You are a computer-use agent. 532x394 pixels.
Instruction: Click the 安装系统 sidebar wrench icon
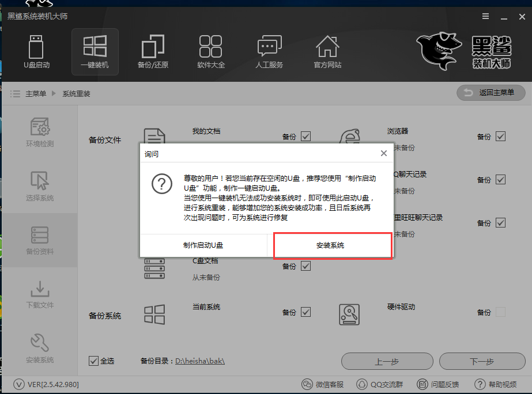tap(40, 343)
